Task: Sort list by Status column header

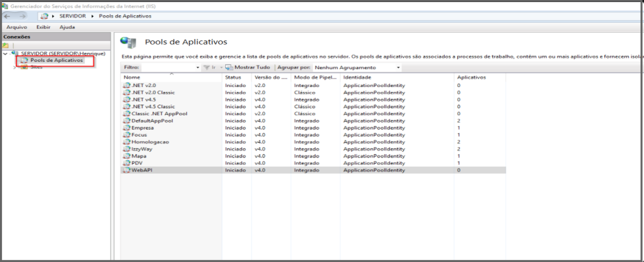Action: pyautogui.click(x=233, y=77)
